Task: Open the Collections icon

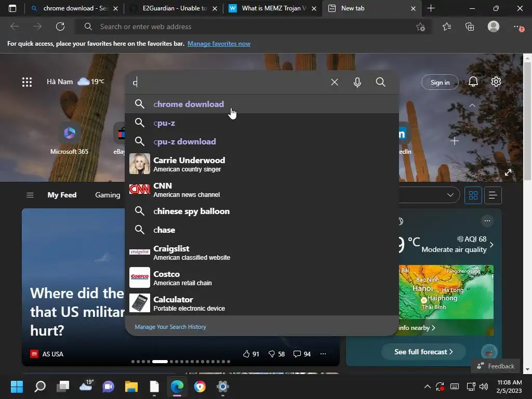Action: pyautogui.click(x=470, y=26)
